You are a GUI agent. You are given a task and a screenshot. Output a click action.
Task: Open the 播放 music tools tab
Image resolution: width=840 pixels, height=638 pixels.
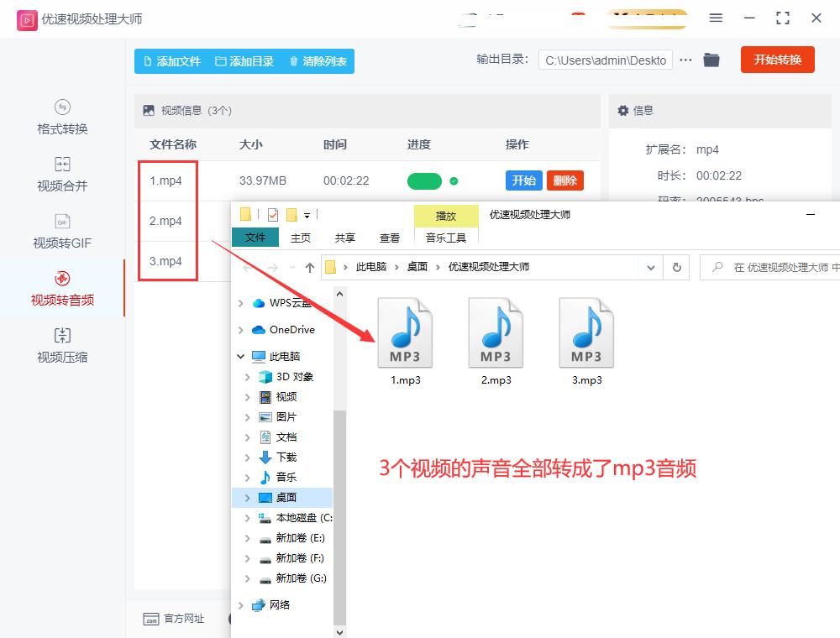pos(446,216)
